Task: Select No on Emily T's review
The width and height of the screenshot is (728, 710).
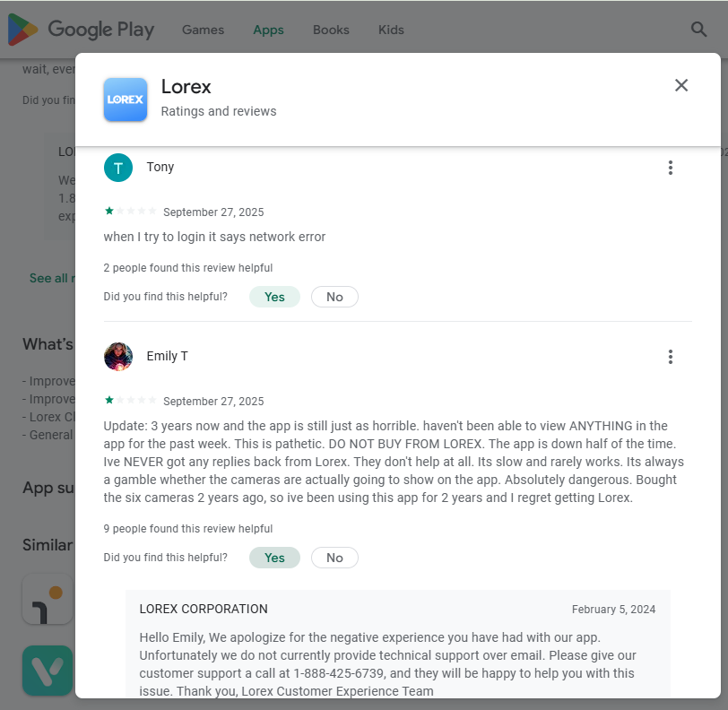Action: pos(334,558)
